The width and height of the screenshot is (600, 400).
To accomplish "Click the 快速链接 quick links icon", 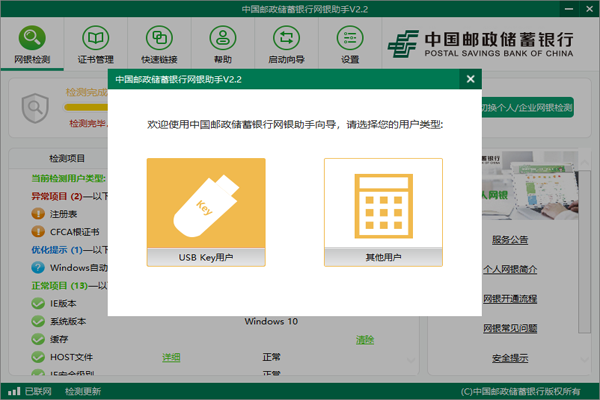I will tap(160, 46).
